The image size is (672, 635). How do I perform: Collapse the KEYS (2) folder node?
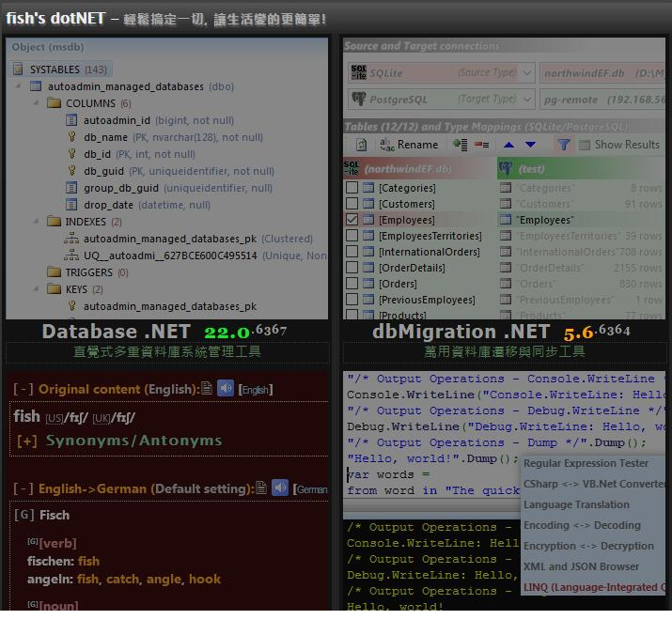click(37, 288)
